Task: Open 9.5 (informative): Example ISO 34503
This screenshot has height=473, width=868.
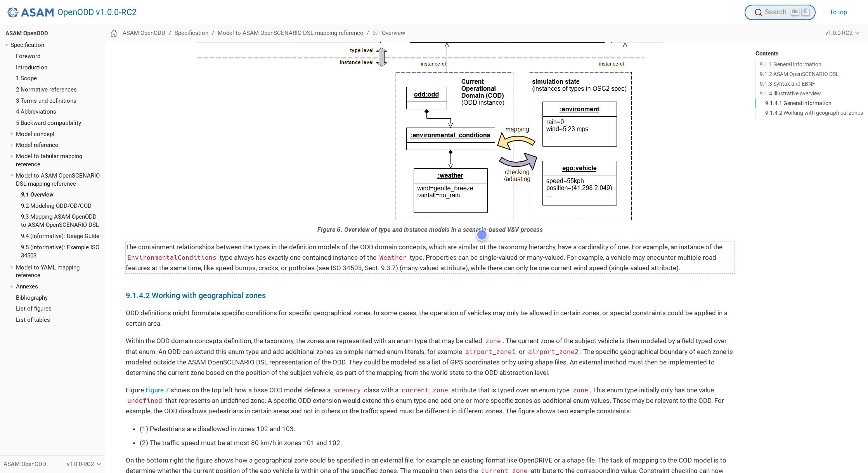Action: (x=60, y=251)
